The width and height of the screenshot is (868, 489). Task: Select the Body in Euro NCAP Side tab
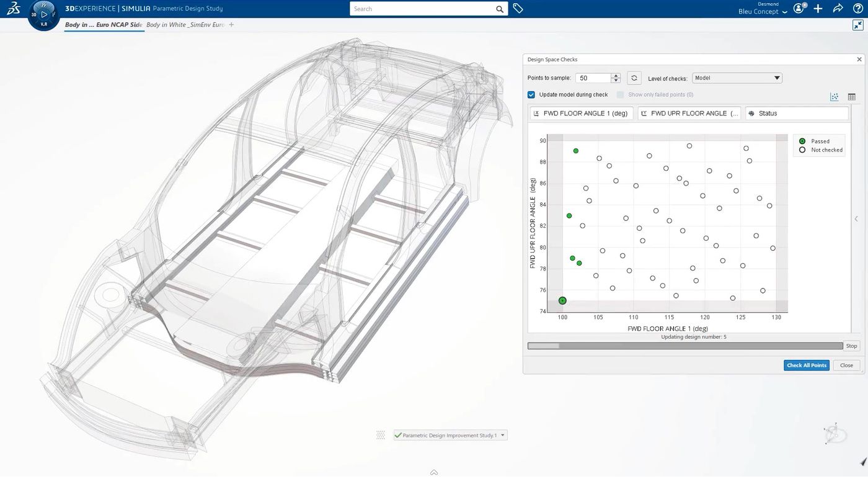click(x=104, y=25)
